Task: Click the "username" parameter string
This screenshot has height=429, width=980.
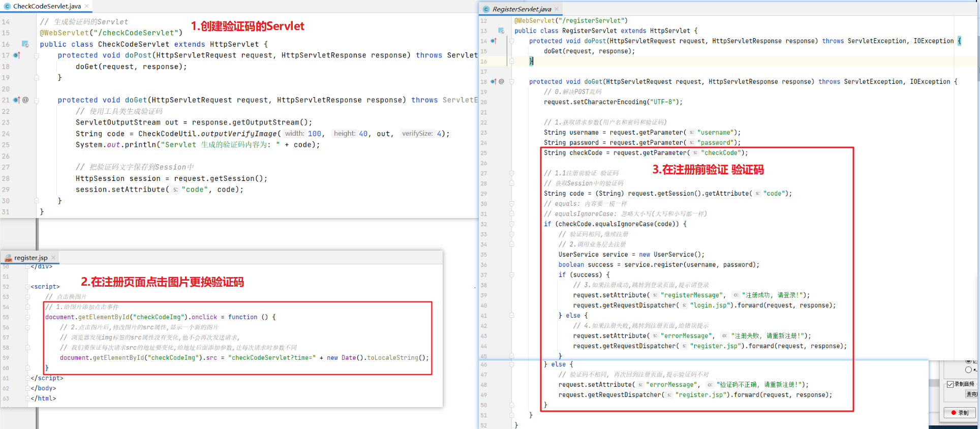Action: tap(715, 133)
